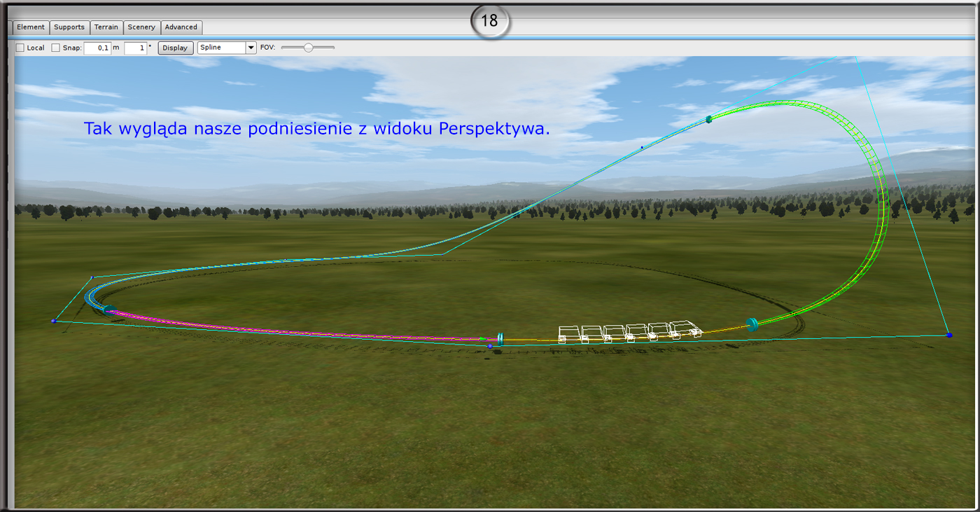Switch to the Supports tab
Screen dimensions: 980x512
[69, 27]
